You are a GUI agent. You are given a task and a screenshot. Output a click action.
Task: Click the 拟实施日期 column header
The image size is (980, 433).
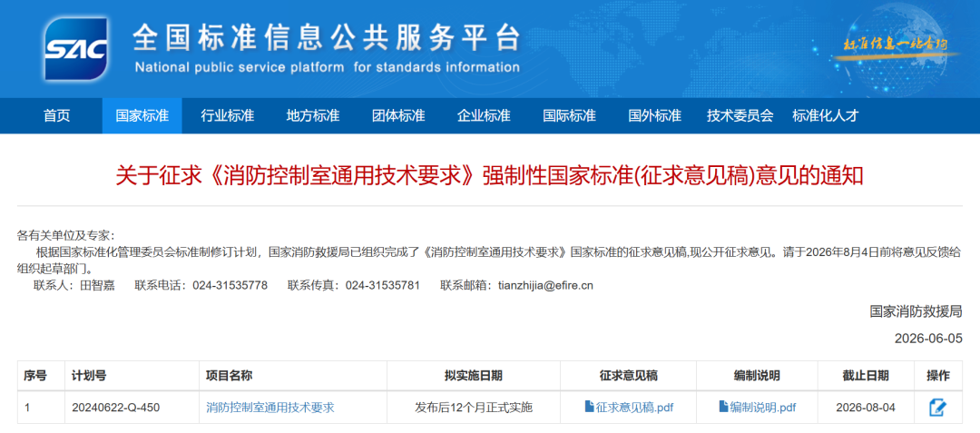[473, 376]
